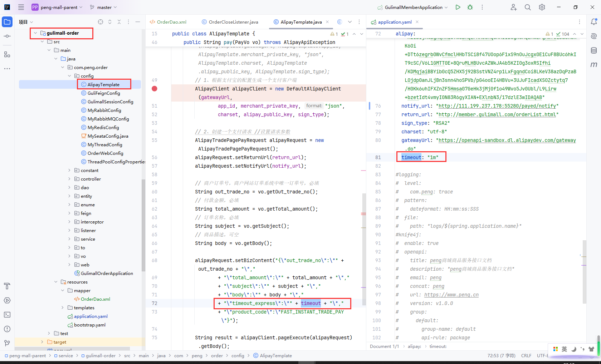The height and width of the screenshot is (364, 601).
Task: Close the application.yaml tab
Action: click(417, 22)
